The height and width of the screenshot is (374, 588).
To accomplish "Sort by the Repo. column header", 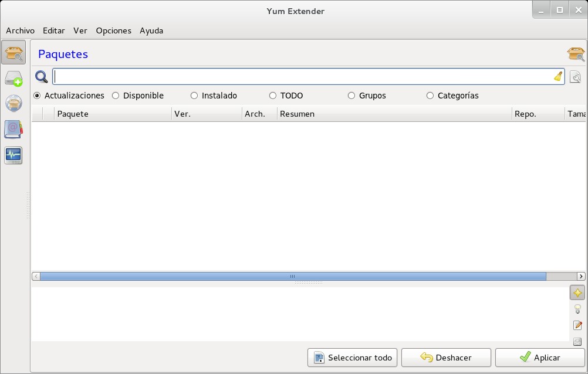I will click(538, 114).
